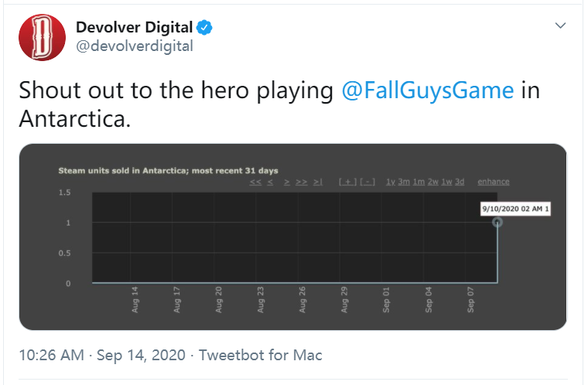Click the enhance link on chart
Image resolution: width=588 pixels, height=385 pixels.
pos(494,182)
